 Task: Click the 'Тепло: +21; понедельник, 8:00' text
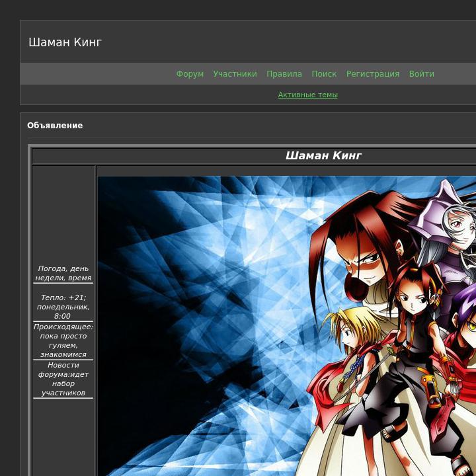click(63, 307)
